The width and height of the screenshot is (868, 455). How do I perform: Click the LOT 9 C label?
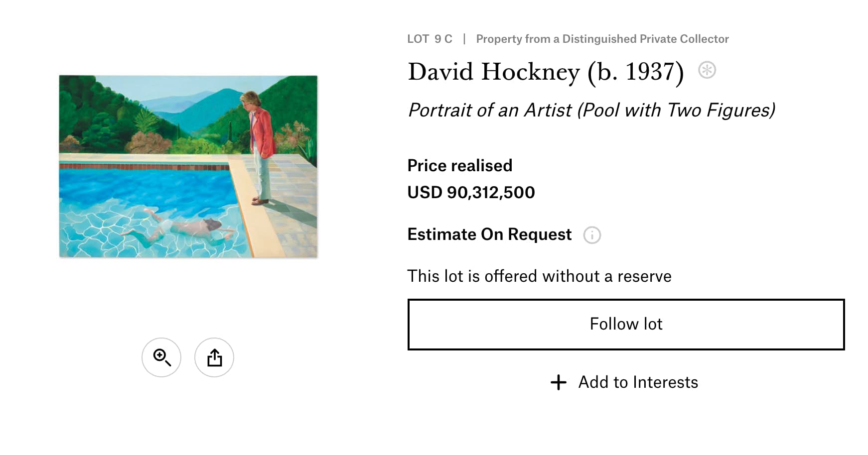pos(430,39)
